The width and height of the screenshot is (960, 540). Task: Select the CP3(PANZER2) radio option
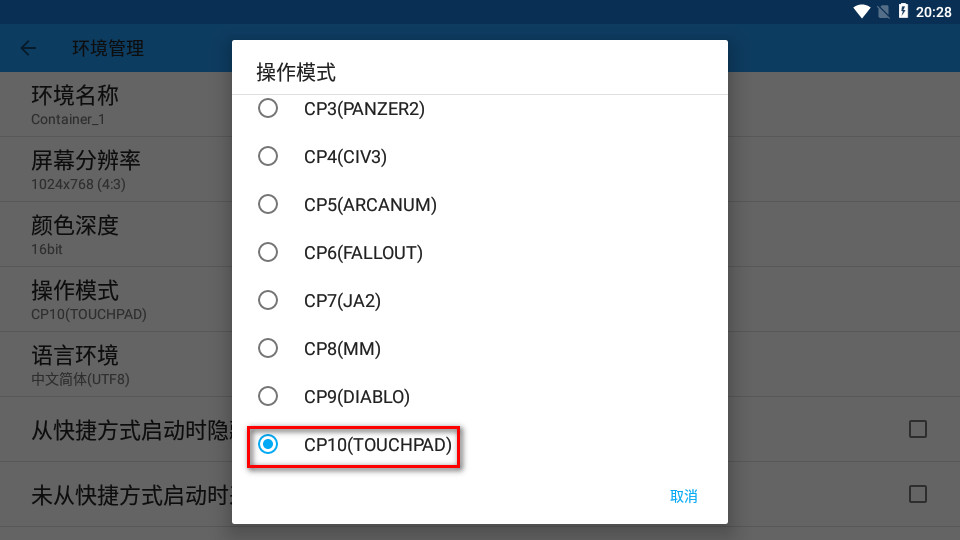pos(479,109)
